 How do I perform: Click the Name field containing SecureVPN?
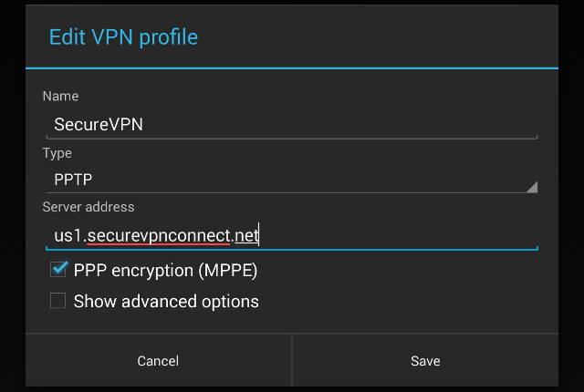[x=290, y=124]
